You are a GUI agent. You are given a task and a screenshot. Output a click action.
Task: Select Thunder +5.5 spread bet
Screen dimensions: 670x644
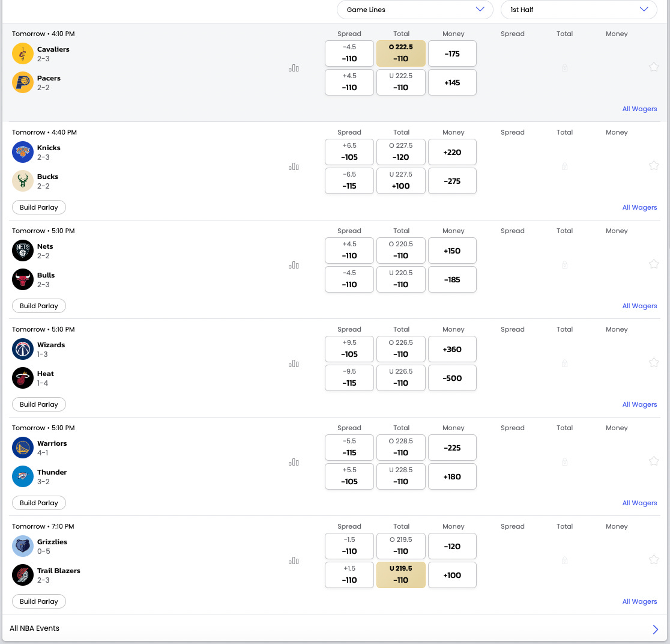click(349, 476)
